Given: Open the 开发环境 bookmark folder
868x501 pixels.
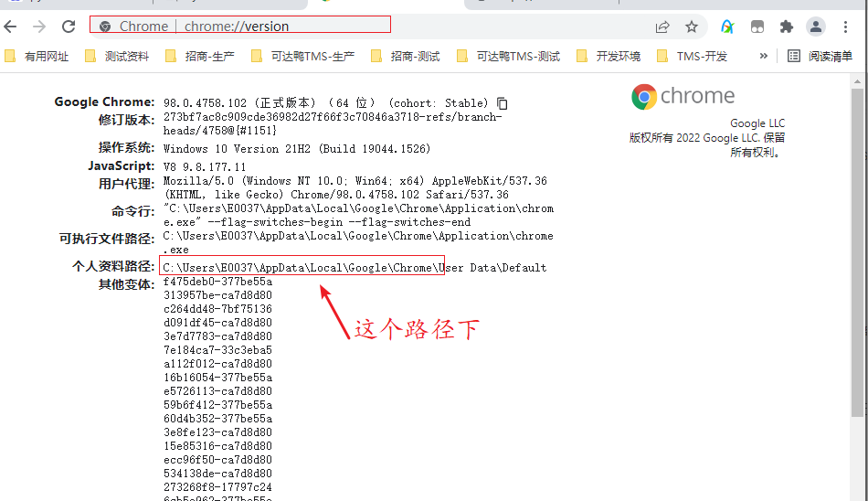Looking at the screenshot, I should click(609, 56).
